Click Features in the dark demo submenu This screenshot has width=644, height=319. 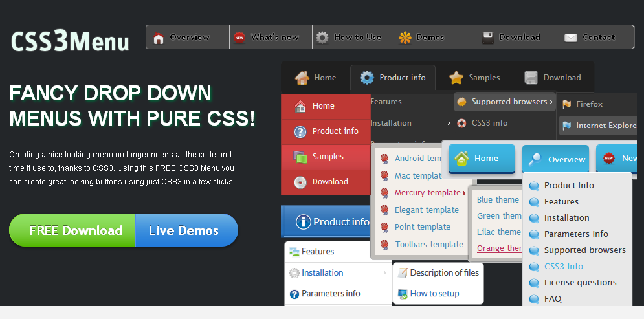pos(386,102)
